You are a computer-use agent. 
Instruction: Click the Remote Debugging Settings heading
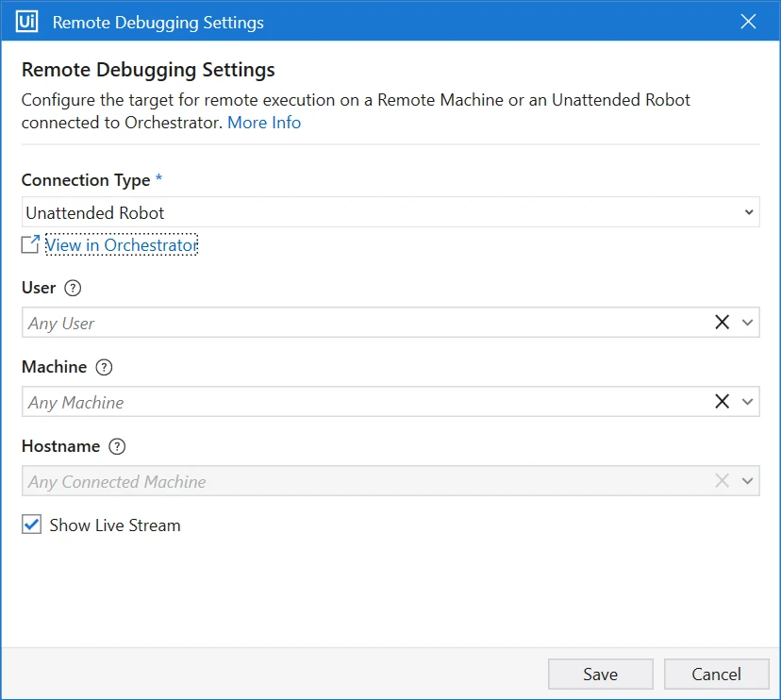(x=148, y=70)
